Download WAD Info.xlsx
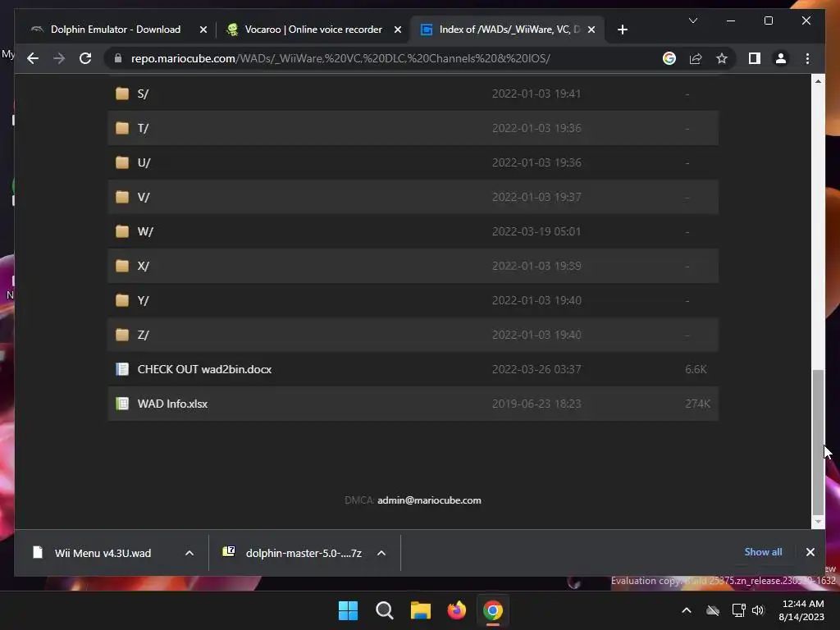840x630 pixels. tap(172, 404)
